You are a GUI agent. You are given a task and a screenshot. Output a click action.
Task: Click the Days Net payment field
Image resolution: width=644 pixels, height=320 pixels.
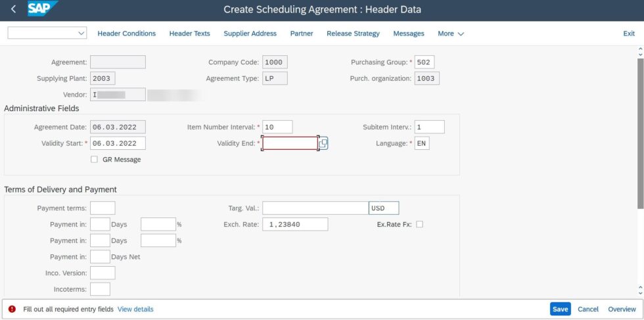click(x=100, y=257)
